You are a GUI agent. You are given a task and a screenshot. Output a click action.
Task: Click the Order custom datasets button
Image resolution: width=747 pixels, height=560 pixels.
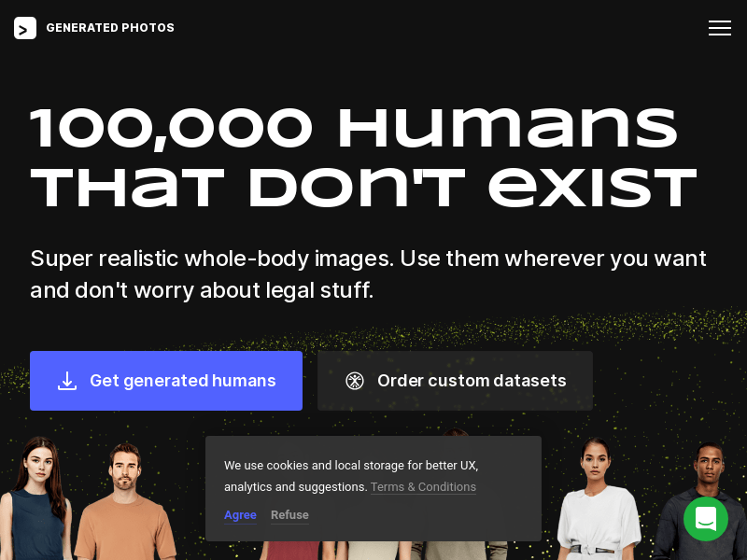coord(455,381)
